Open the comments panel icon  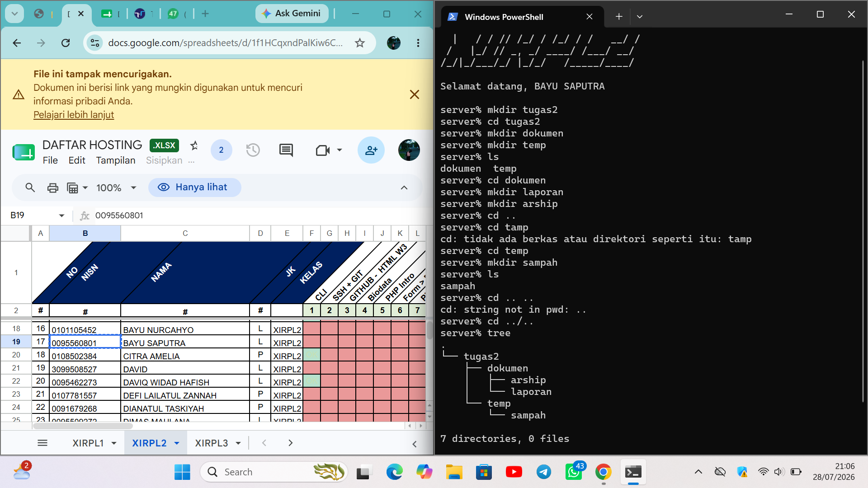[x=286, y=150]
